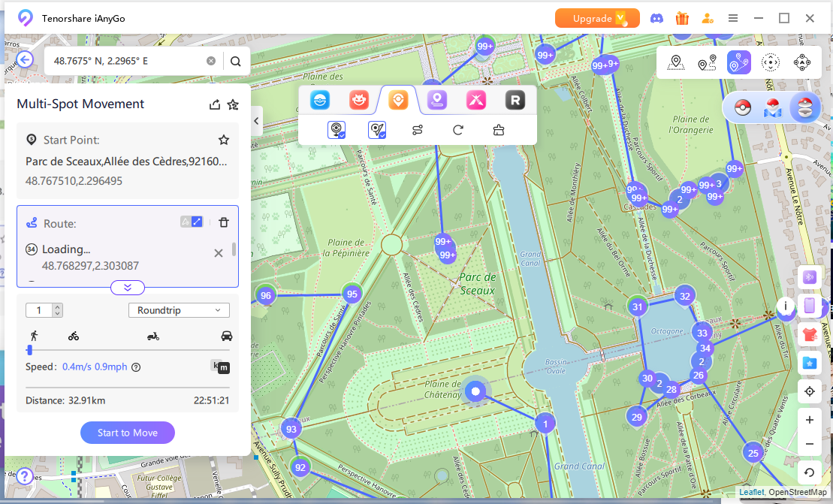Screen dimensions: 833x504
Task: Switch to the blue Poké Ball tab
Action: pyautogui.click(x=320, y=100)
